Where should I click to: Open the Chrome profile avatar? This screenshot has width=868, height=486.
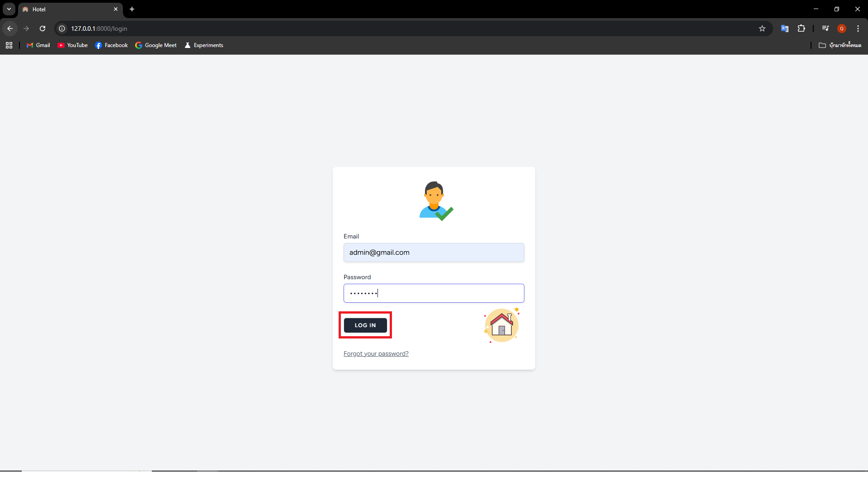pos(842,29)
